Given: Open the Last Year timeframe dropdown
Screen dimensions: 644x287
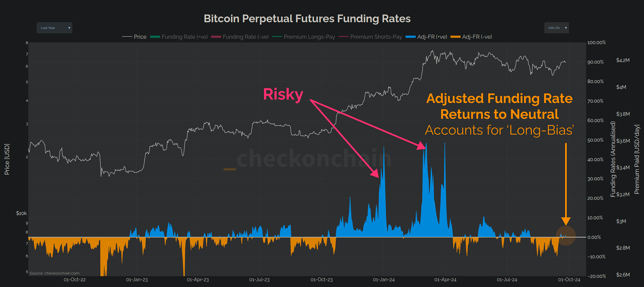Looking at the screenshot, I should click(54, 28).
